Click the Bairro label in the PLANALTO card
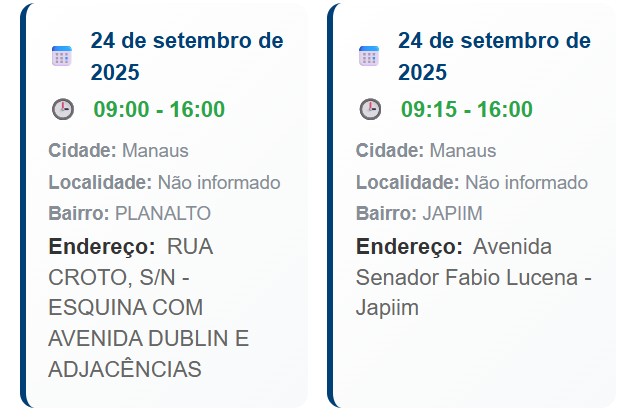This screenshot has width=631, height=417. point(79,213)
